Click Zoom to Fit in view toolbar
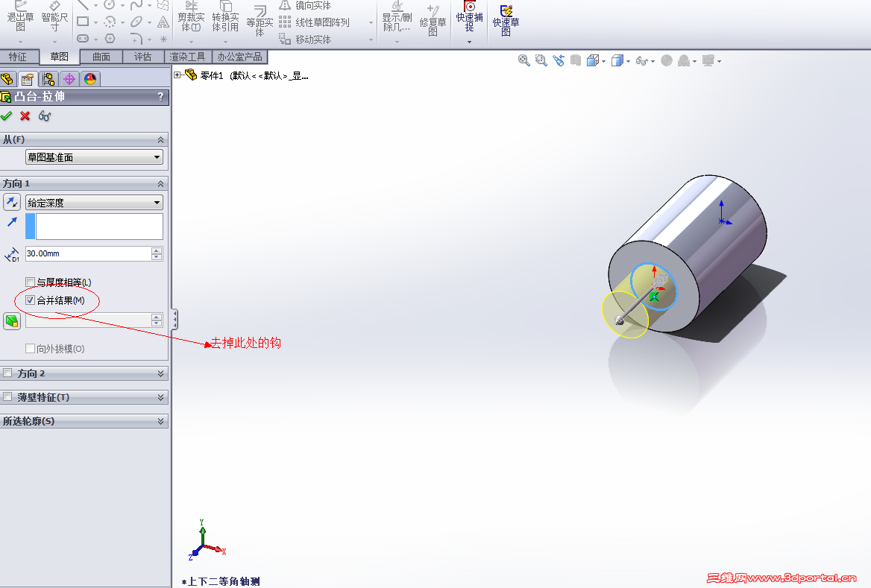The width and height of the screenshot is (871, 588). click(x=523, y=60)
